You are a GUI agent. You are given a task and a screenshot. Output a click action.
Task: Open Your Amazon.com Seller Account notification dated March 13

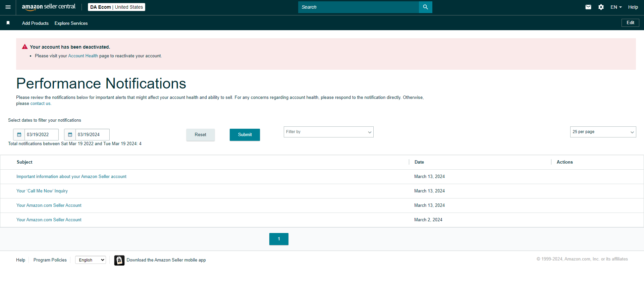click(49, 206)
